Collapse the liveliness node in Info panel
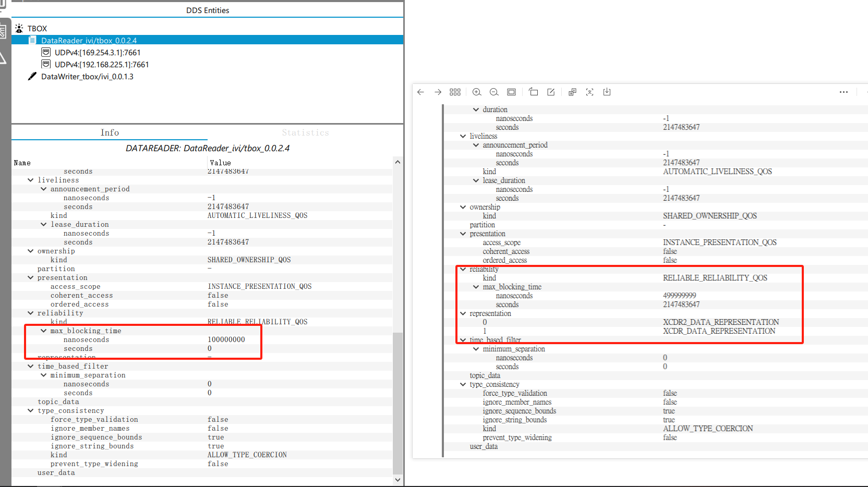868x487 pixels. 30,180
